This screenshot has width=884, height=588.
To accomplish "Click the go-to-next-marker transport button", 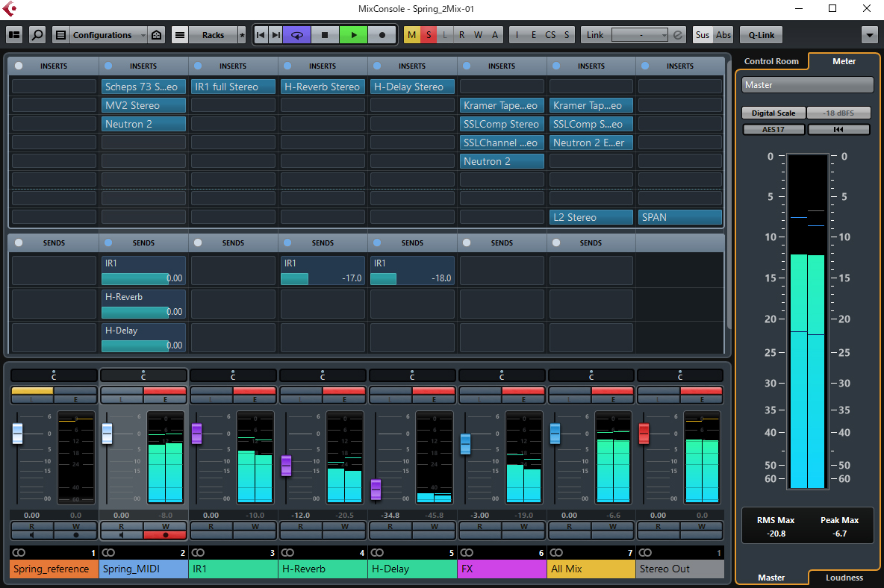I will coord(276,35).
